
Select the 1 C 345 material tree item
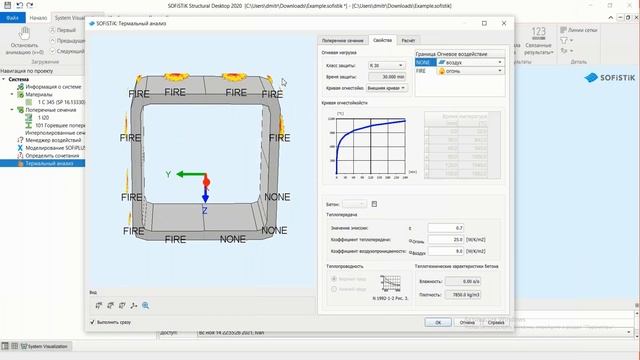click(x=61, y=102)
